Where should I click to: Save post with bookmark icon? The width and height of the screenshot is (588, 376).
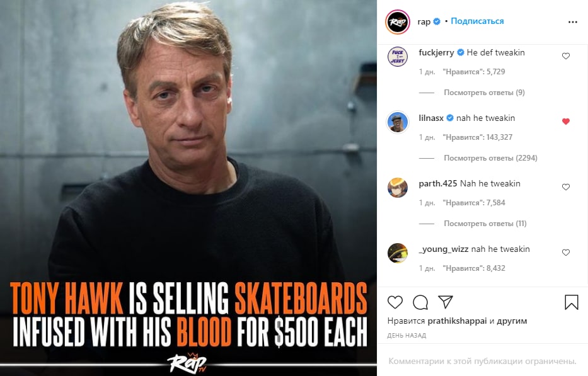pos(571,302)
